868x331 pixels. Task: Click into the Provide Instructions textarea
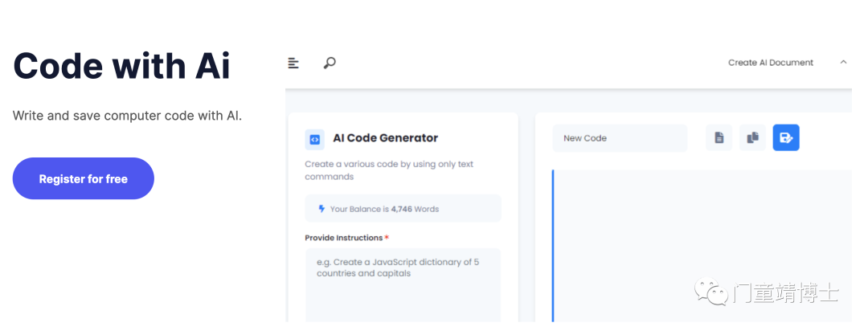pyautogui.click(x=403, y=284)
